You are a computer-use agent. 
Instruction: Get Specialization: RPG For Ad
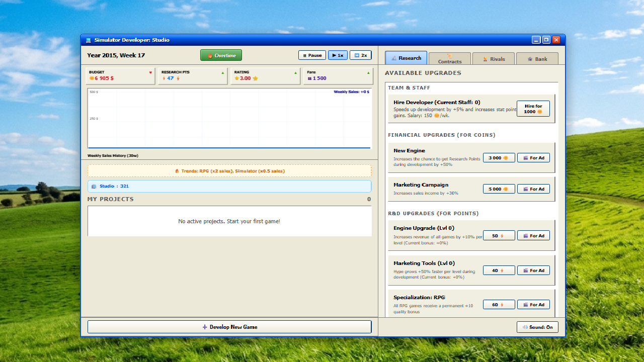tap(533, 305)
